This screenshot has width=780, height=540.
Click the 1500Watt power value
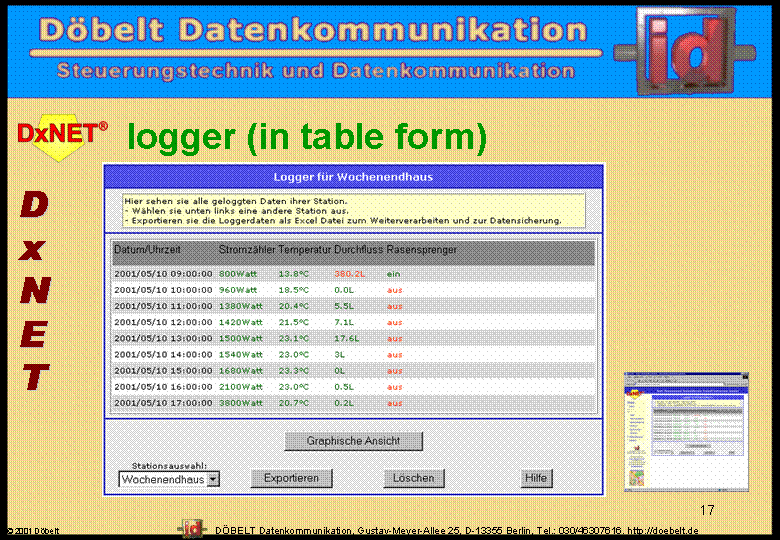click(x=241, y=339)
